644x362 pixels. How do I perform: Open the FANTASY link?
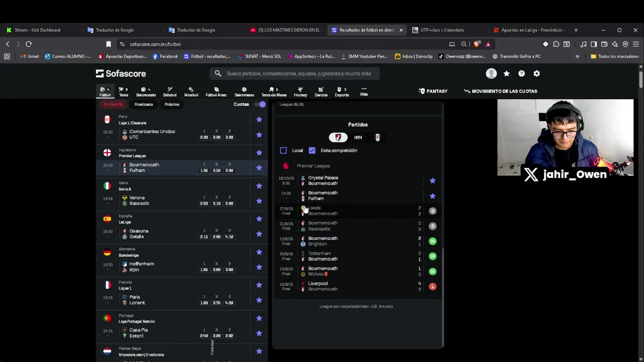(433, 91)
